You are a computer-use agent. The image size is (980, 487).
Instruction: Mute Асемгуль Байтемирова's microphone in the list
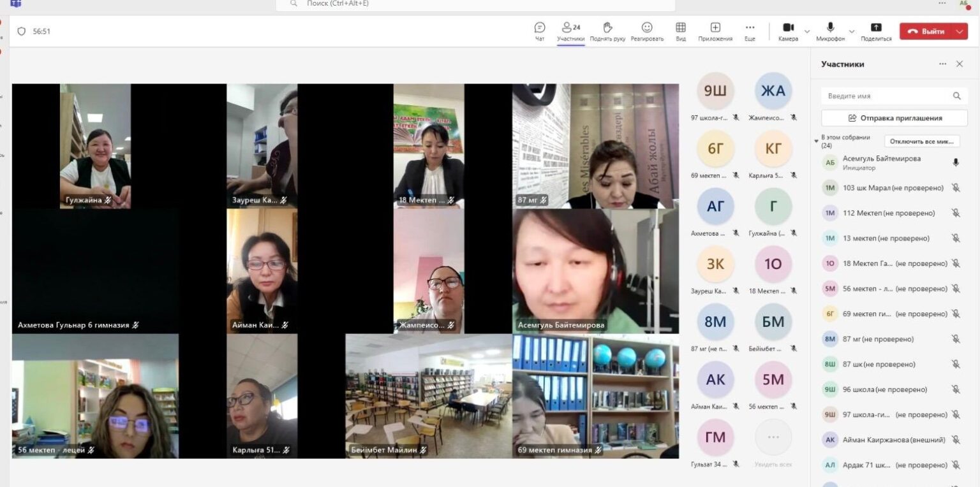click(955, 163)
